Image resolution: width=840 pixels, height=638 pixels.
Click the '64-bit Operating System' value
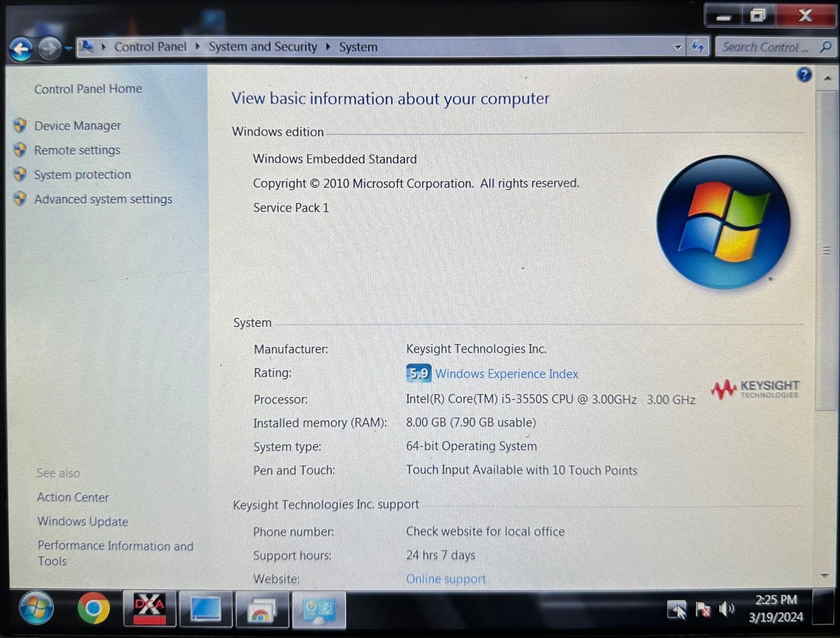pyautogui.click(x=471, y=446)
